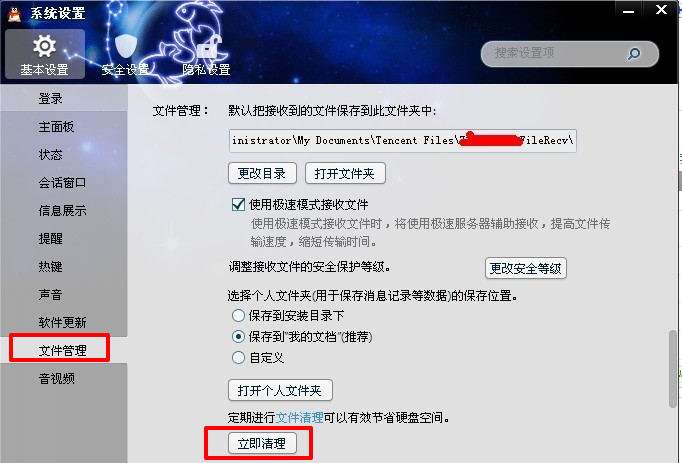Select 保存到"我的文档" radio option
The width and height of the screenshot is (682, 463).
[238, 336]
